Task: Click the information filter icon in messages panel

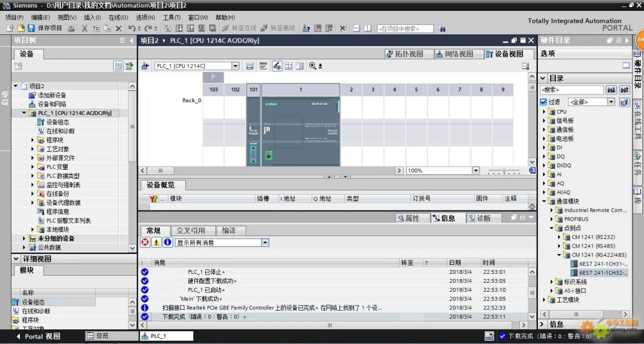Action: [167, 243]
